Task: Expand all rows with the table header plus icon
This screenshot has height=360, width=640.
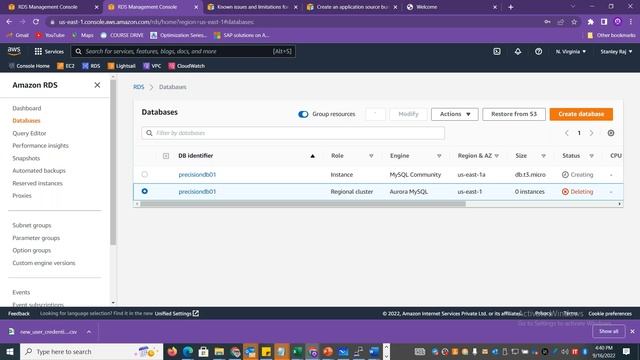Action: tap(166, 156)
